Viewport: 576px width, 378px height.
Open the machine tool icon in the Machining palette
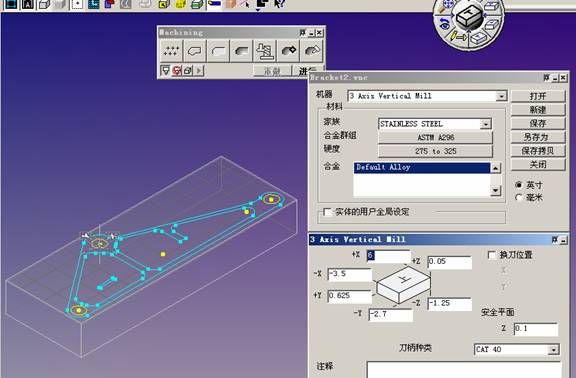point(265,51)
